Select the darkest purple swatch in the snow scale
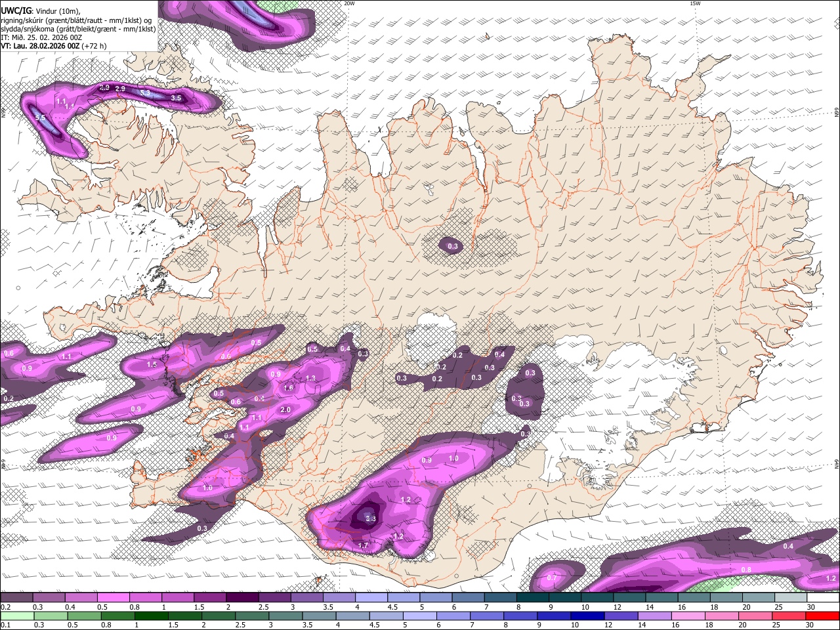Screen dimensions: 840x630 coord(241,598)
